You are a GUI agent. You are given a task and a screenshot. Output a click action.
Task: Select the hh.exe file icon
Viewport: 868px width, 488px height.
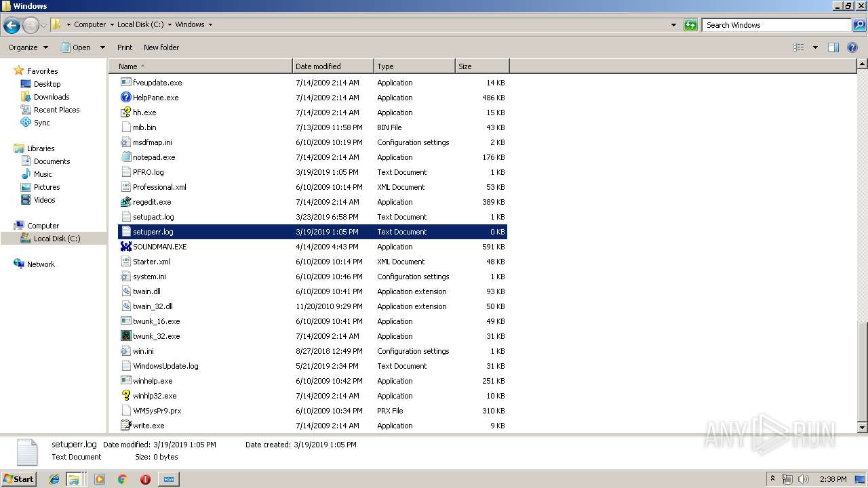(x=125, y=113)
